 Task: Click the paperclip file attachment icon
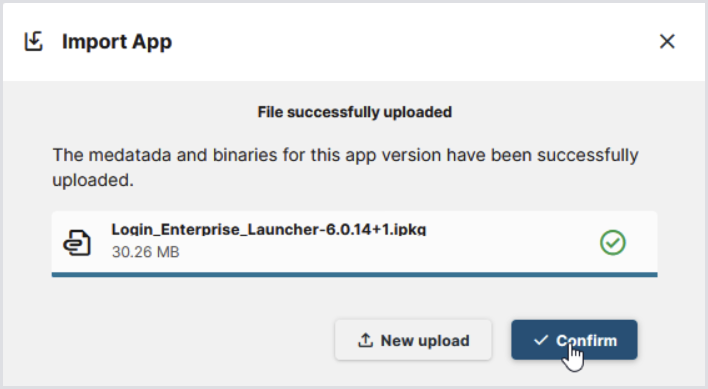pyautogui.click(x=77, y=243)
